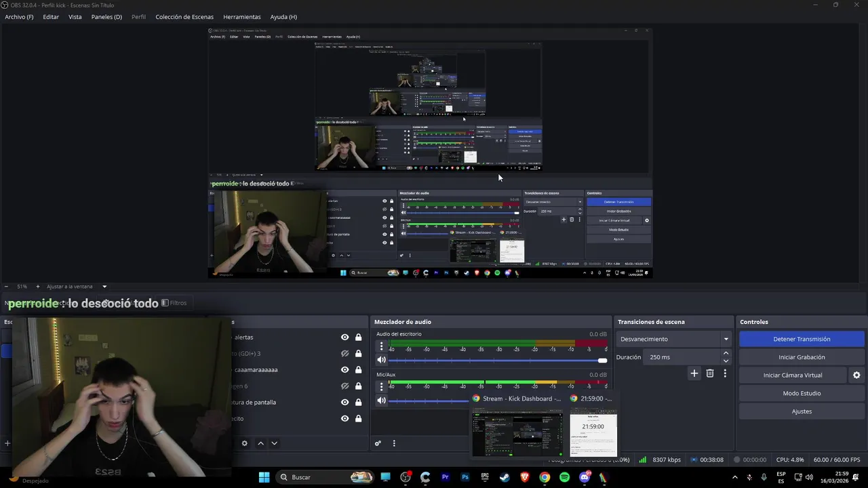This screenshot has width=868, height=488.
Task: Open Mic/Aux three-dot options menu
Action: coord(382,386)
